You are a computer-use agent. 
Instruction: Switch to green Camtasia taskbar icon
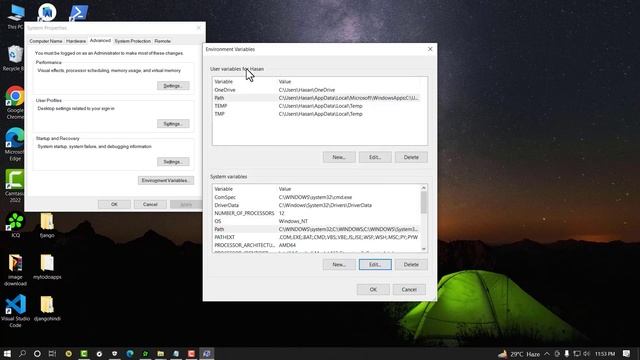pyautogui.click(x=84, y=353)
